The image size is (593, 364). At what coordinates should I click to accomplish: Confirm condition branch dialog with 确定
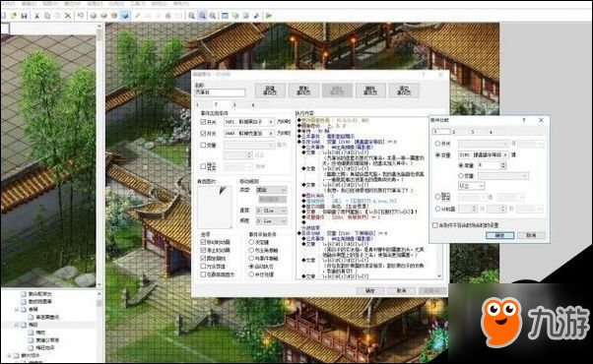(x=499, y=235)
